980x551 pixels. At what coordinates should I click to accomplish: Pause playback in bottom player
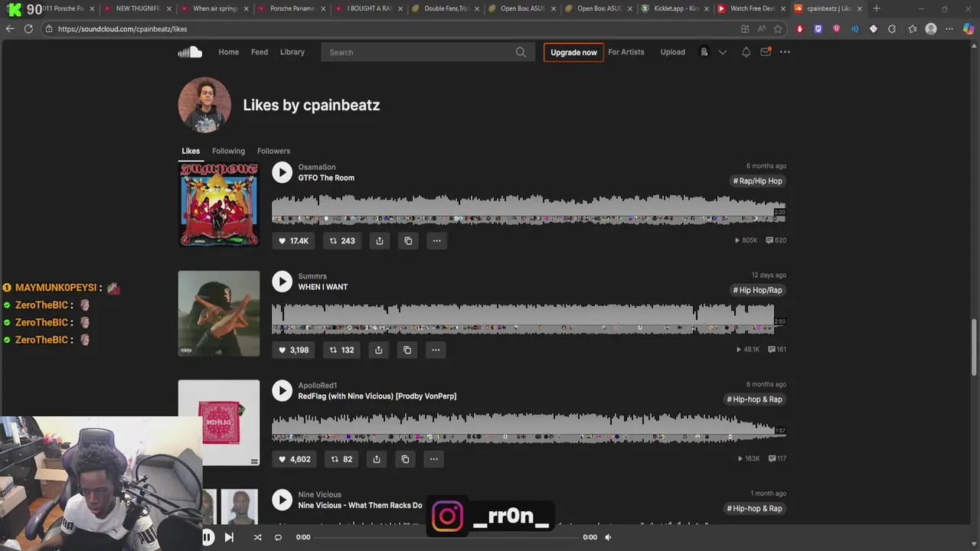pyautogui.click(x=207, y=537)
